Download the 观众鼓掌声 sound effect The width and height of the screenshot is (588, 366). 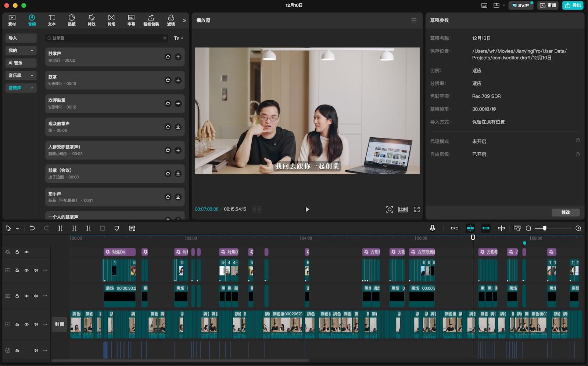178,127
